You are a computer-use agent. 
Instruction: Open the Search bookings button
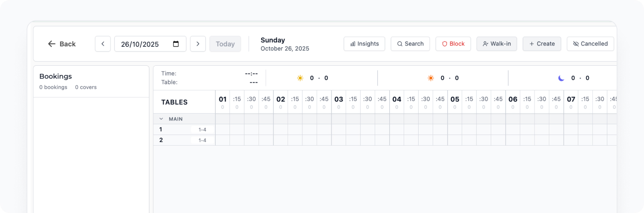coord(410,44)
